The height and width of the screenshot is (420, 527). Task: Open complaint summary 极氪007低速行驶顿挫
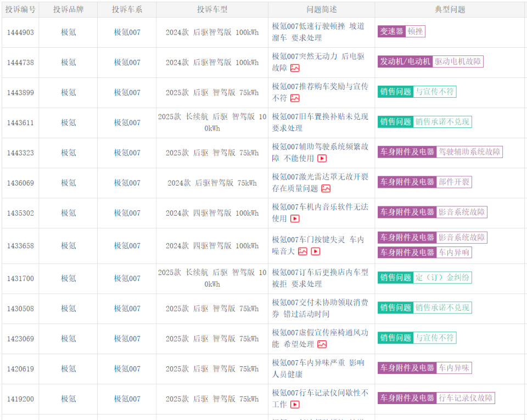(x=318, y=32)
